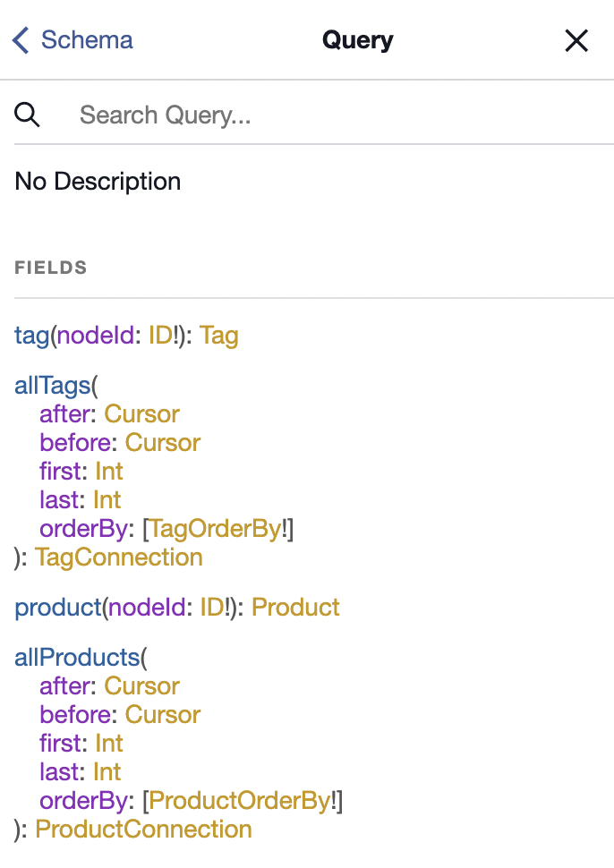Click the Schema breadcrumb label
Screen dimensions: 614x868
(x=87, y=39)
